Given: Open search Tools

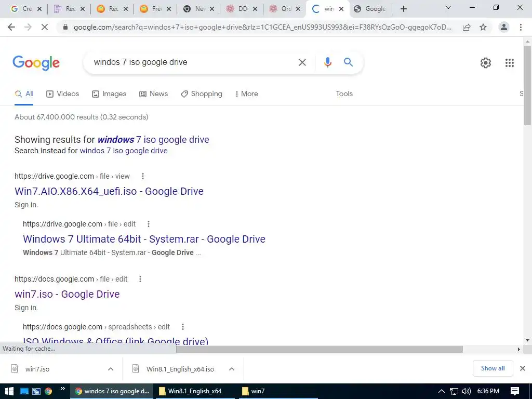Looking at the screenshot, I should click(x=344, y=94).
